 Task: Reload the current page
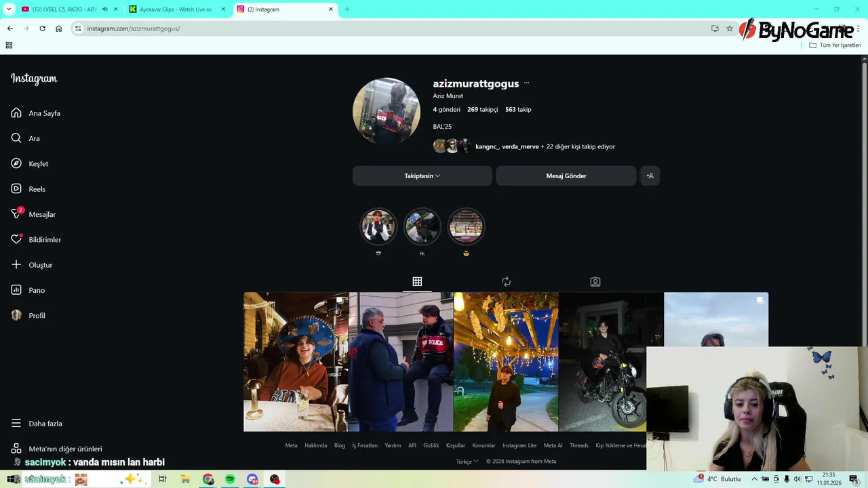tap(42, 28)
